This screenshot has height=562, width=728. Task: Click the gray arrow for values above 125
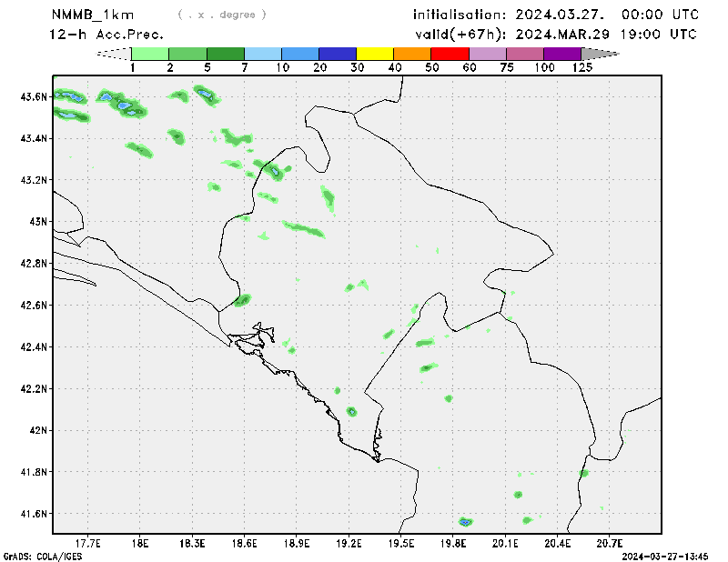(x=601, y=54)
